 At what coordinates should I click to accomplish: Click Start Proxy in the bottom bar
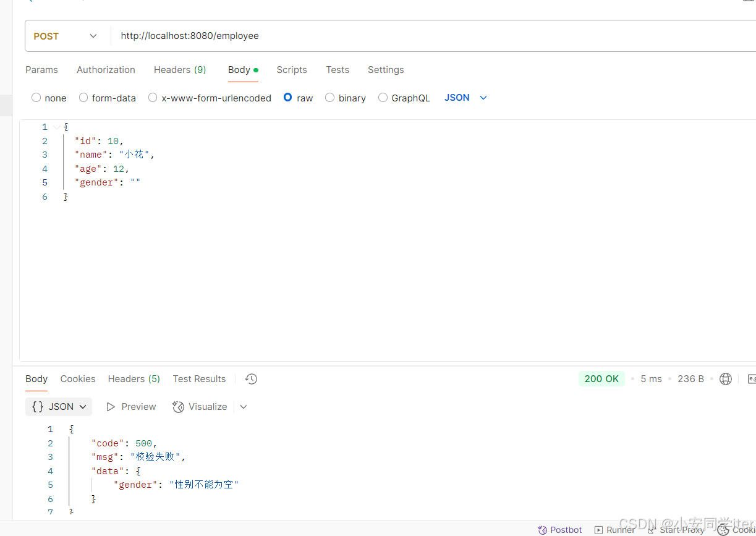coord(676,530)
